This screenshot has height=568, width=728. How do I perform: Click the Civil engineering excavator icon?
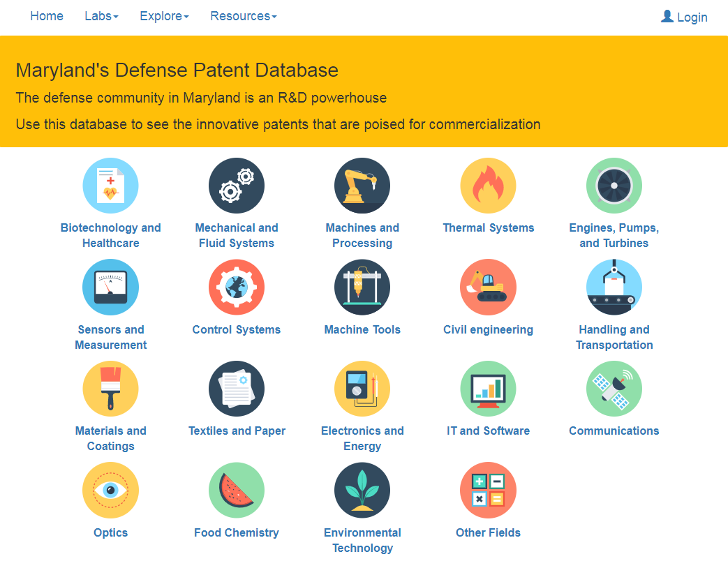[488, 287]
